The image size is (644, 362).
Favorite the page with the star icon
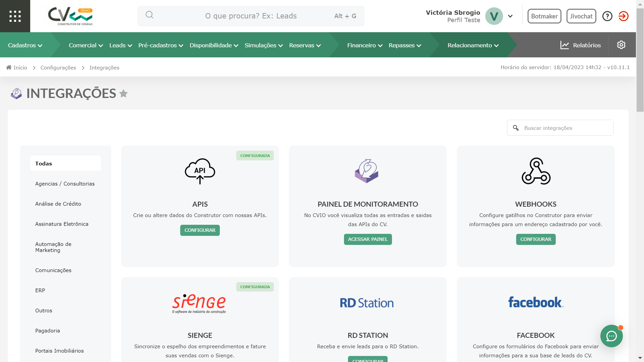point(123,94)
